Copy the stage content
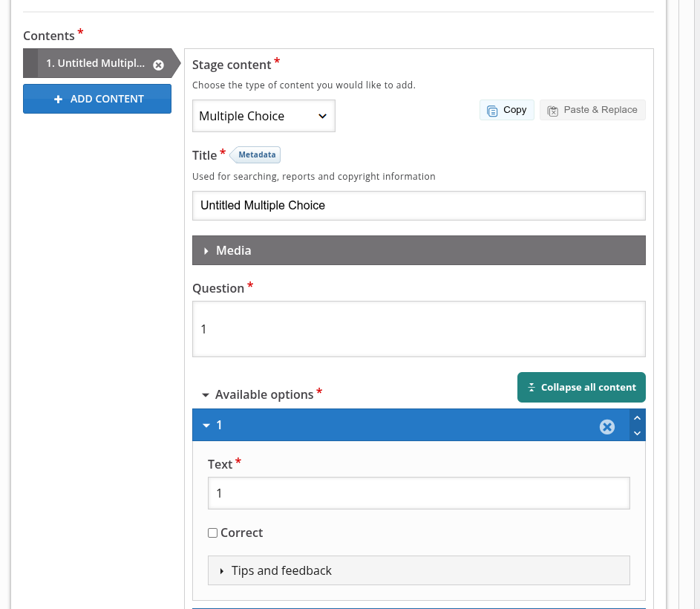 click(x=507, y=110)
